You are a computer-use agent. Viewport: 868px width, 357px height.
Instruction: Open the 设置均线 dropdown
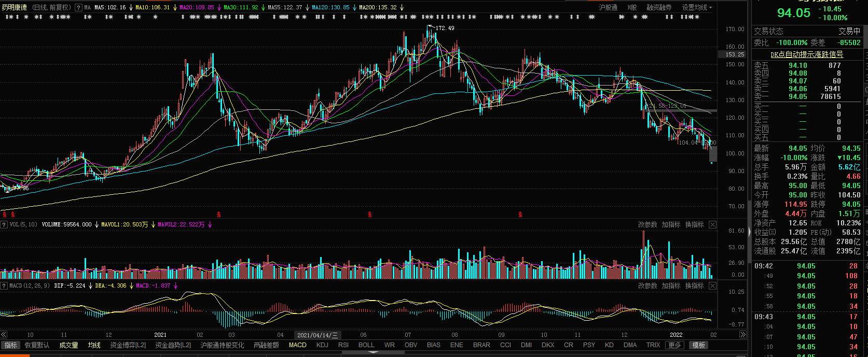coord(697,7)
